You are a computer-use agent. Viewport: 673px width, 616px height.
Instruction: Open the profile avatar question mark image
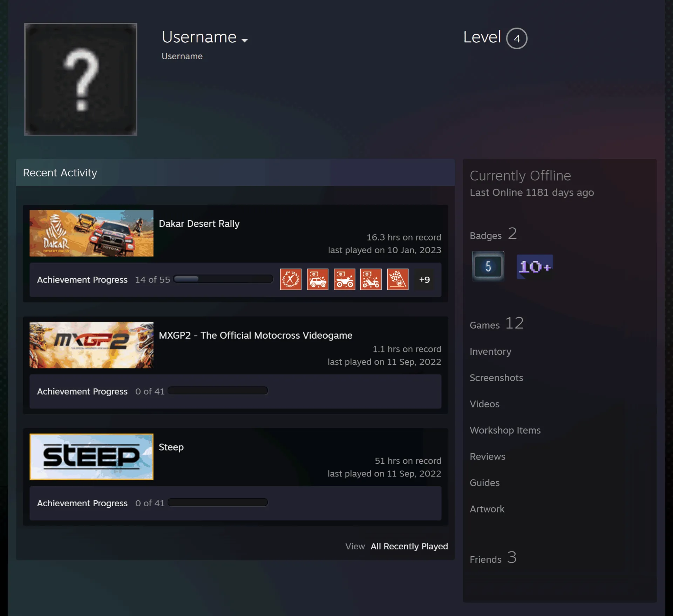coord(81,79)
